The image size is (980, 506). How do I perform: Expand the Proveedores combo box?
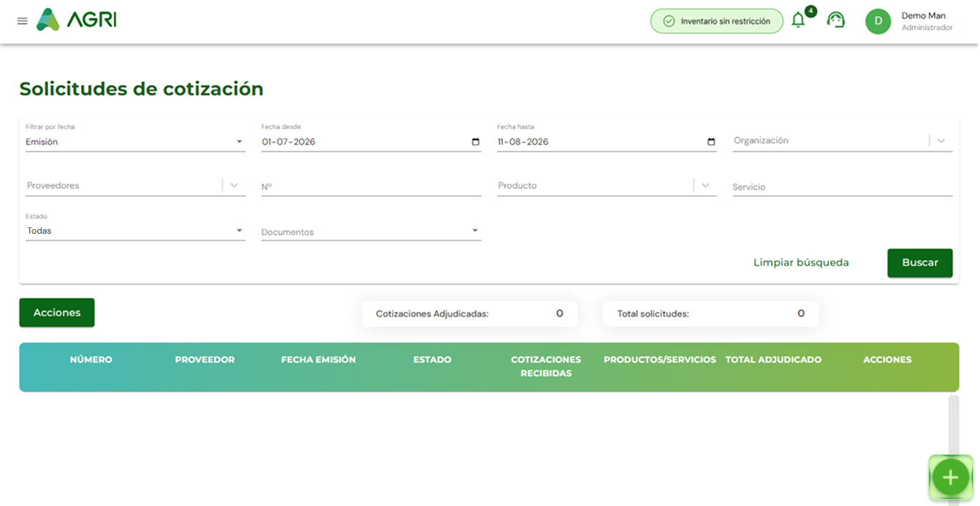coord(234,186)
